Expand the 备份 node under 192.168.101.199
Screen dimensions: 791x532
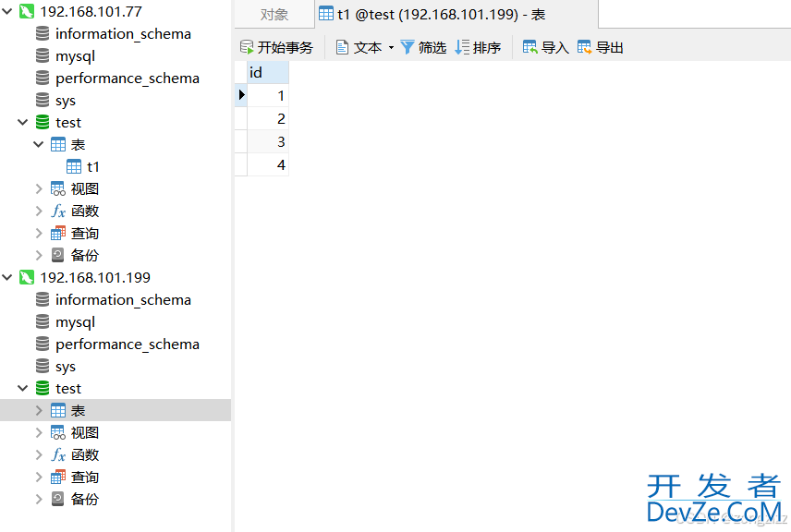click(38, 500)
